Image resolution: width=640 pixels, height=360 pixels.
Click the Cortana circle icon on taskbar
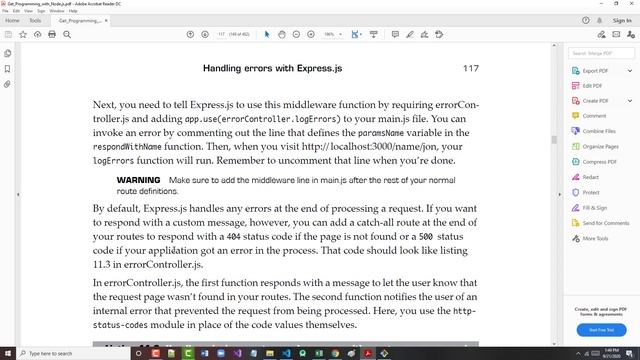coord(139,353)
